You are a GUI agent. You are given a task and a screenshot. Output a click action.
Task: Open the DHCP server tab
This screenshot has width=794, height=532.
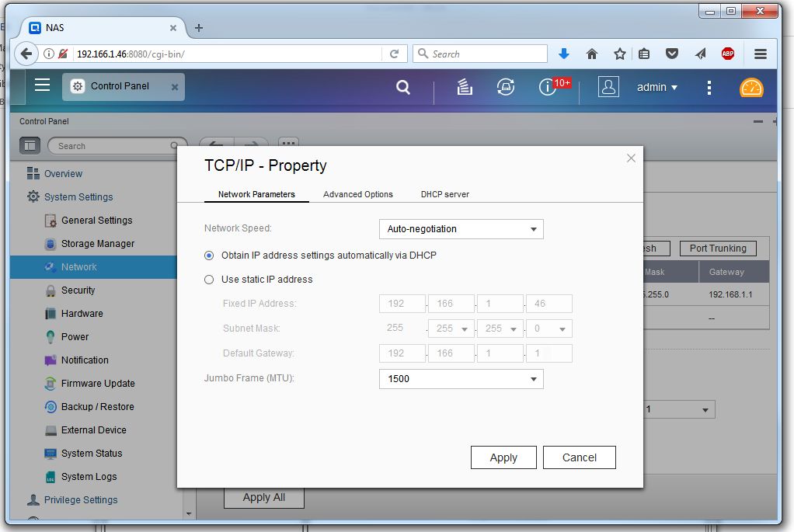tap(444, 194)
